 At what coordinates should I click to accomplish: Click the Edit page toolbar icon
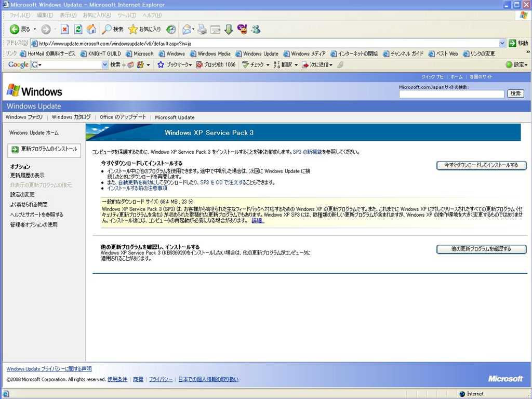216,30
